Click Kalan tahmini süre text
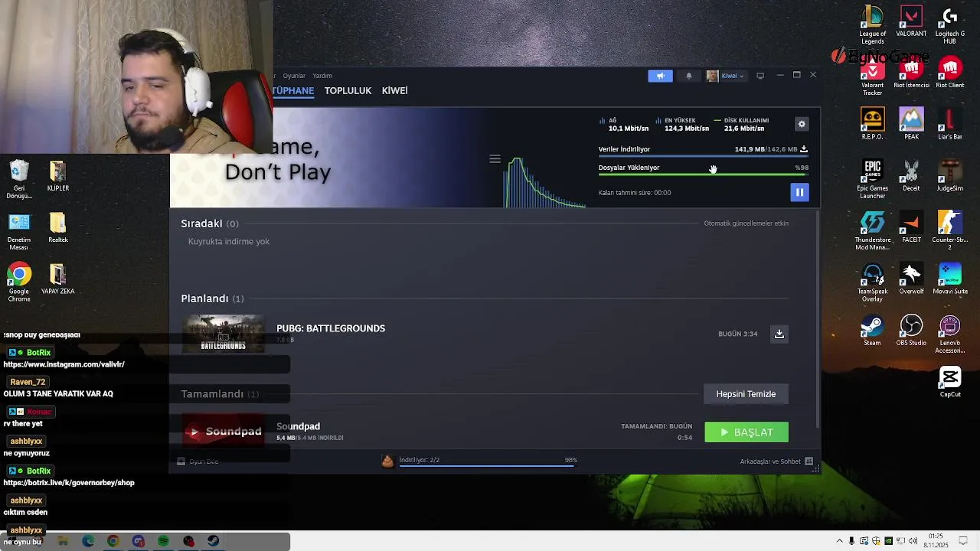This screenshot has height=551, width=980. 635,193
